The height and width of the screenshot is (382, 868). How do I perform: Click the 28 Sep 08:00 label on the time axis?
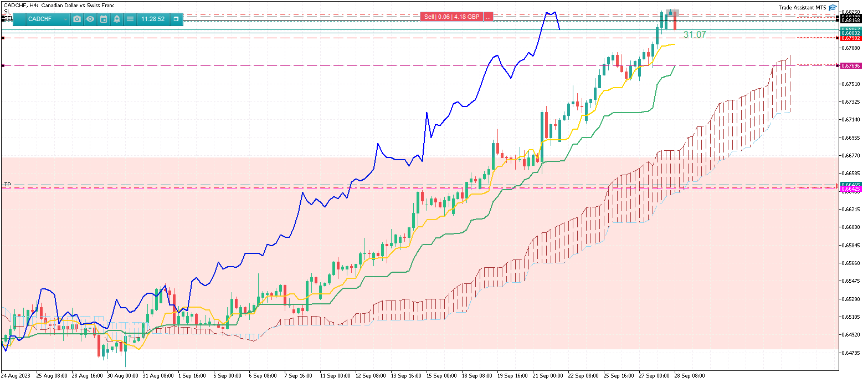690,376
